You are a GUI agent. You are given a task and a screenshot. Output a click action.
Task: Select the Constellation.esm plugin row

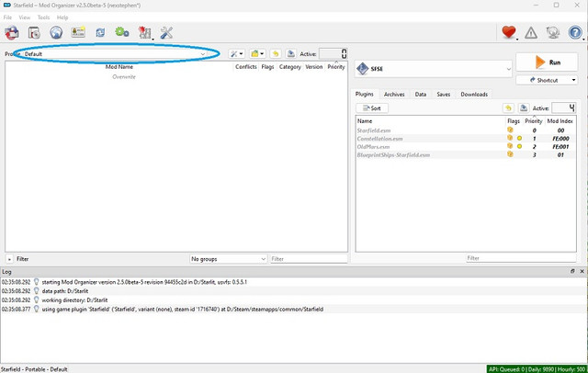466,139
